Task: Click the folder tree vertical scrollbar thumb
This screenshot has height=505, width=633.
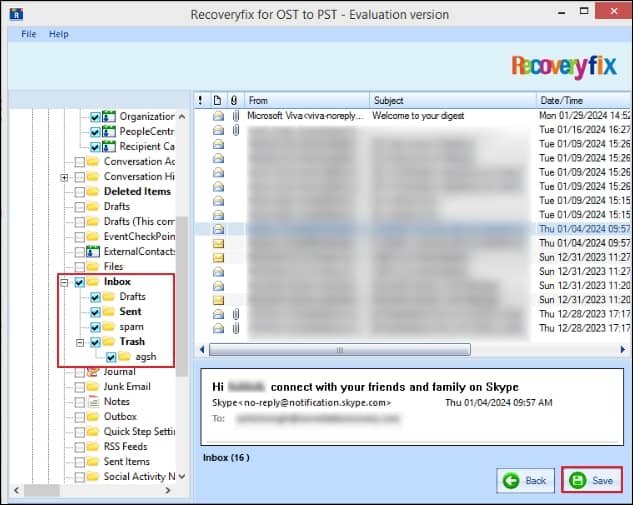Action: pos(182,296)
